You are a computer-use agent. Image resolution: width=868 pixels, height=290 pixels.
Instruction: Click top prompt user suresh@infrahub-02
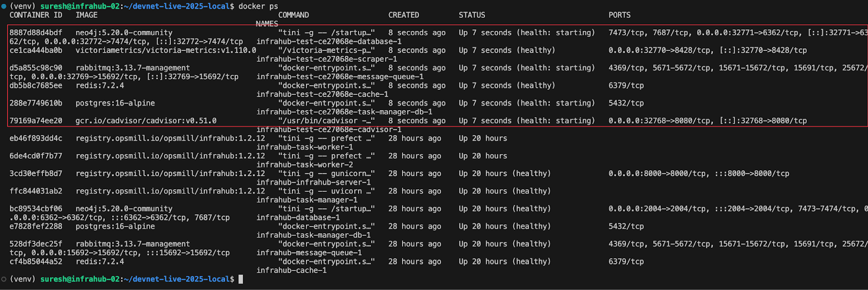pyautogui.click(x=80, y=6)
